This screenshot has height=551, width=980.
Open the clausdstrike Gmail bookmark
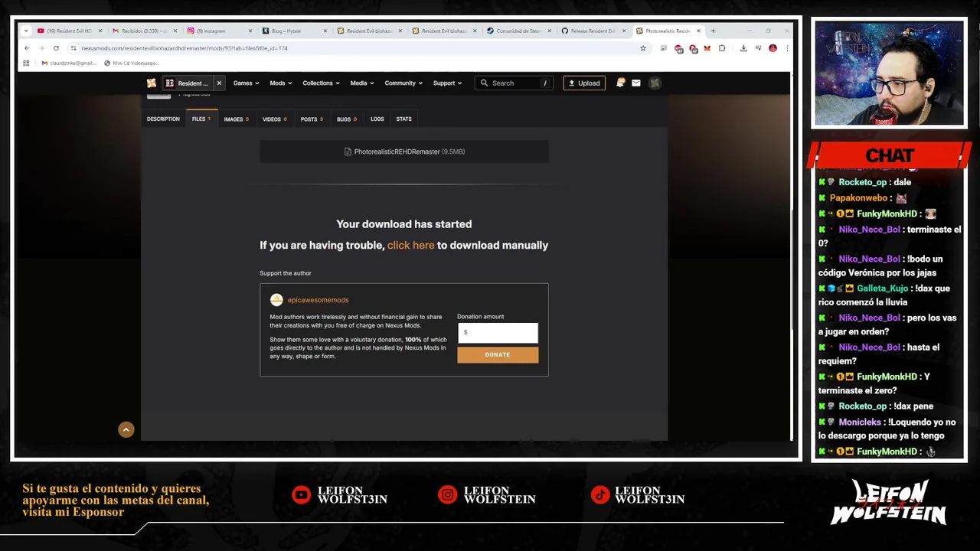point(69,63)
